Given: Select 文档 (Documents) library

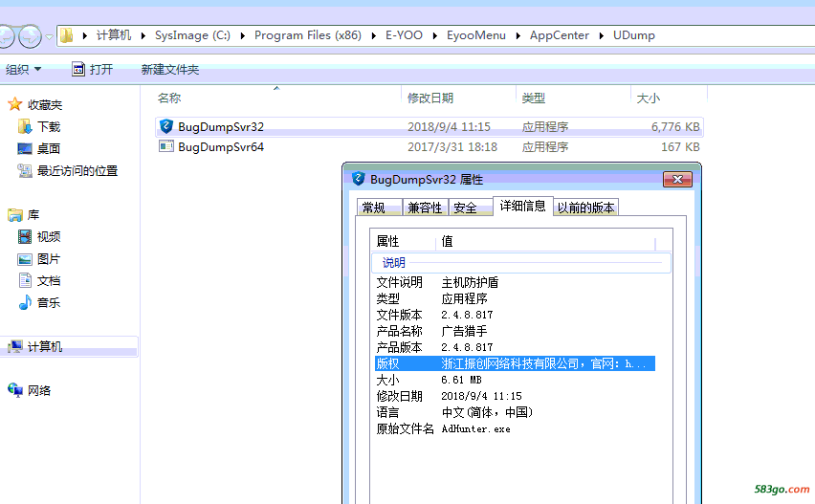Looking at the screenshot, I should [x=49, y=280].
